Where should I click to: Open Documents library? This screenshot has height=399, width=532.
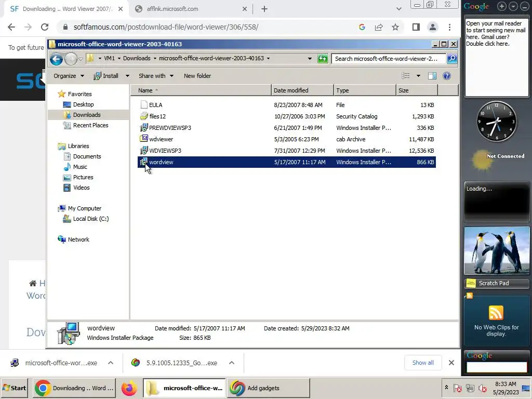[87, 156]
